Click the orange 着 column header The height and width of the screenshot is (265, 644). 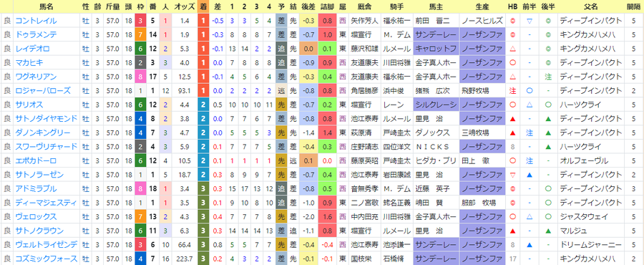click(x=203, y=6)
